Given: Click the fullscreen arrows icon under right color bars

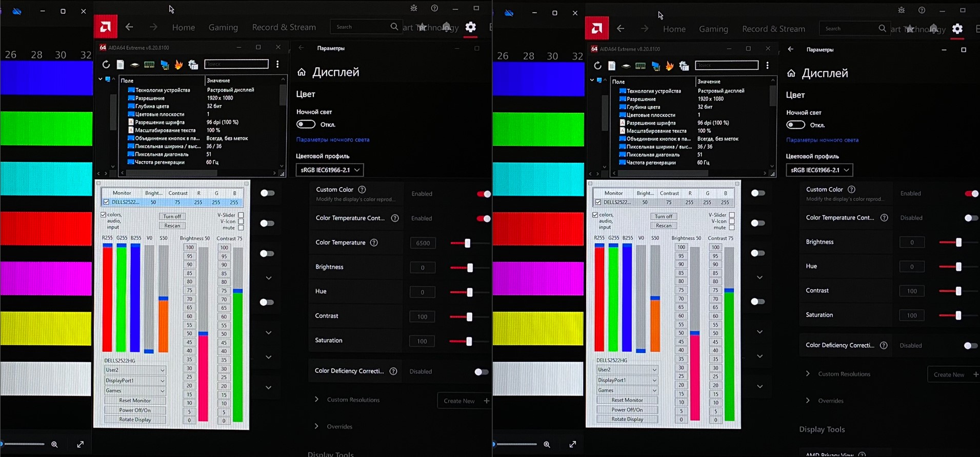Looking at the screenshot, I should (x=573, y=444).
